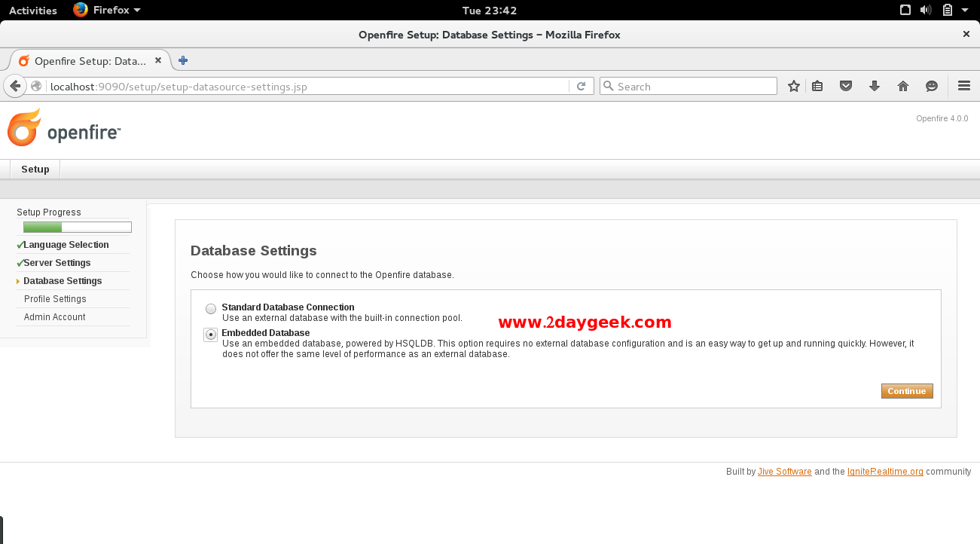Select Embedded Database radio button

211,335
